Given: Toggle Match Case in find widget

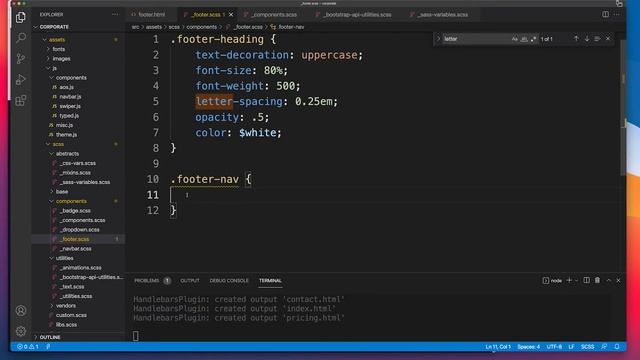Looking at the screenshot, I should [514, 39].
